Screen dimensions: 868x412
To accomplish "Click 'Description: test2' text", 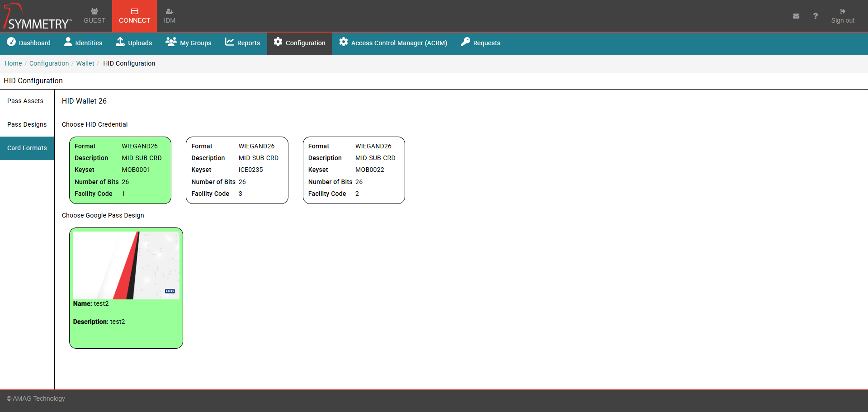I will [99, 322].
